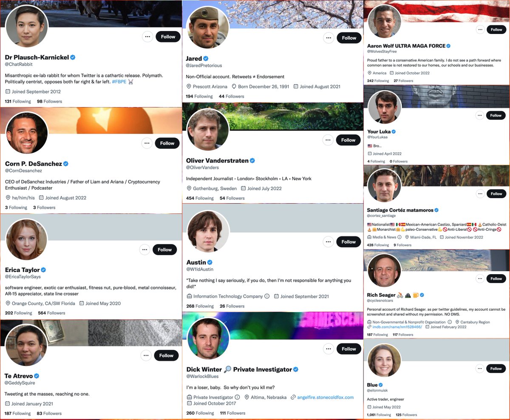Follow Santiage Cortéz matamoros
510x420 pixels.
click(x=496, y=194)
